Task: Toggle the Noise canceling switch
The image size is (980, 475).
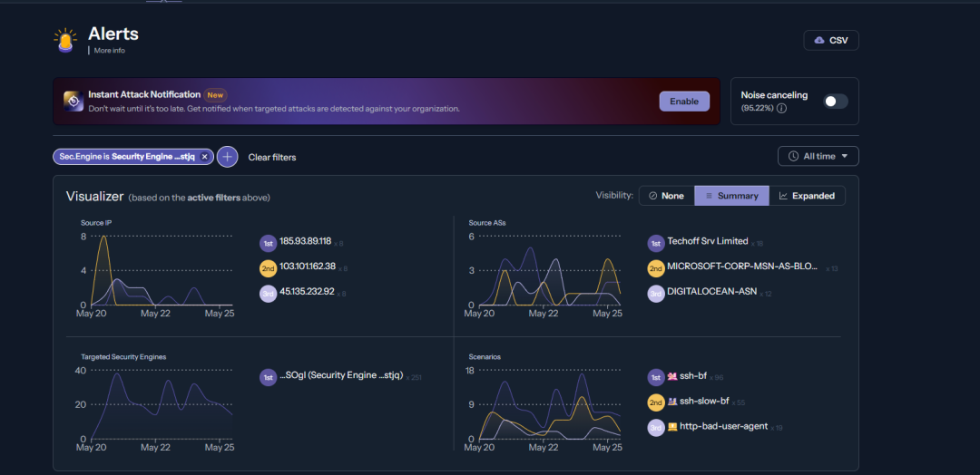Action: [835, 102]
